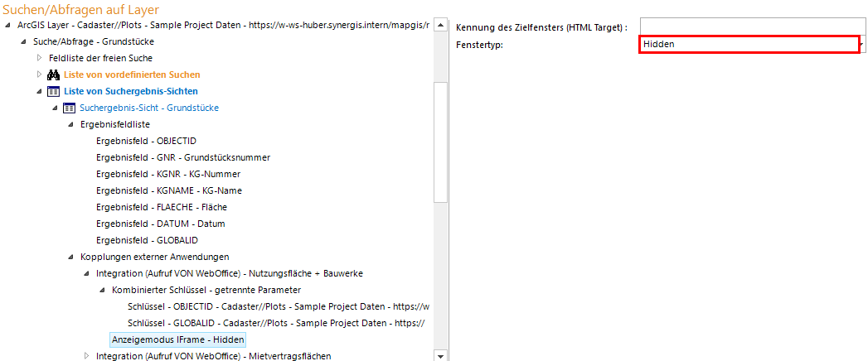Image resolution: width=868 pixels, height=361 pixels.
Task: Select Ergebnisfeld - GNR - Grundstücksnummer
Action: tap(182, 157)
